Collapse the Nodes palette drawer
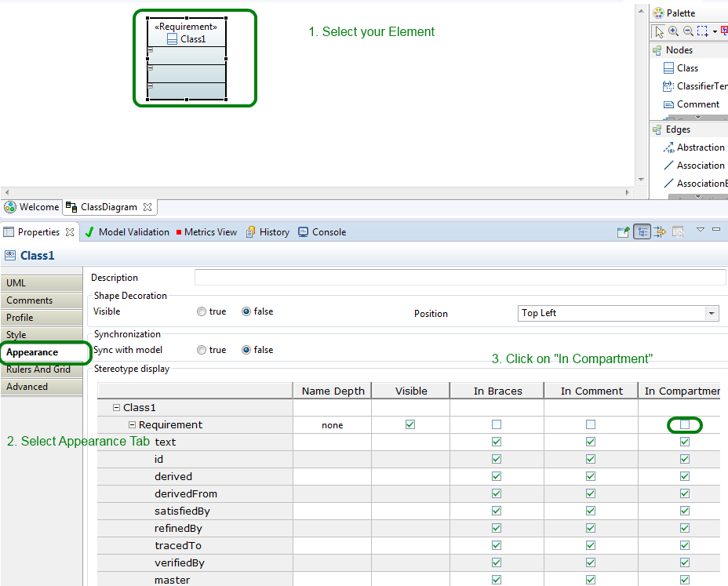 (689, 50)
